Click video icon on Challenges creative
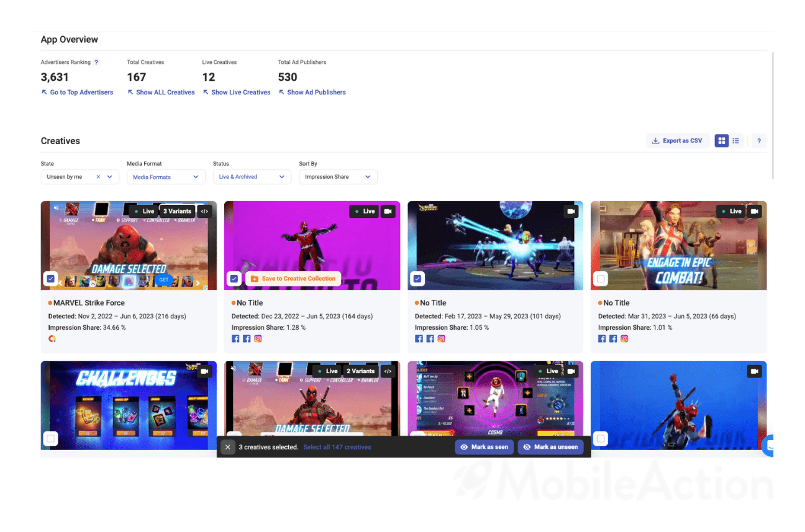Image resolution: width=805 pixels, height=532 pixels. [204, 371]
